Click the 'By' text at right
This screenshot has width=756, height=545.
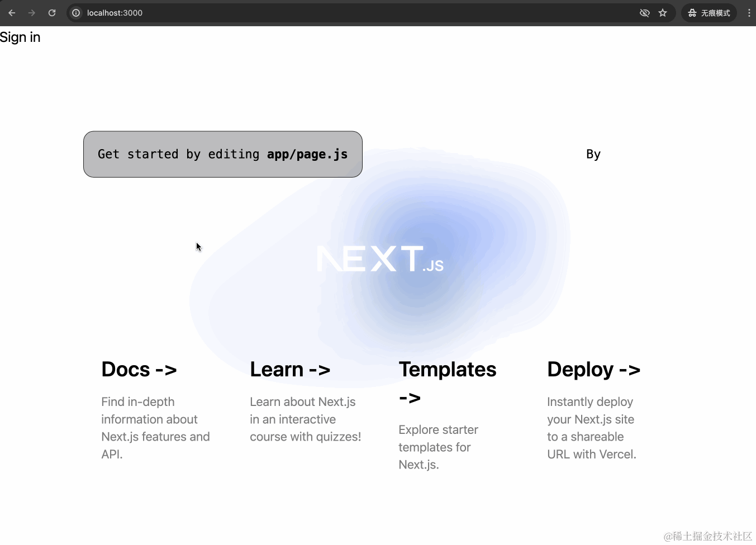tap(593, 155)
